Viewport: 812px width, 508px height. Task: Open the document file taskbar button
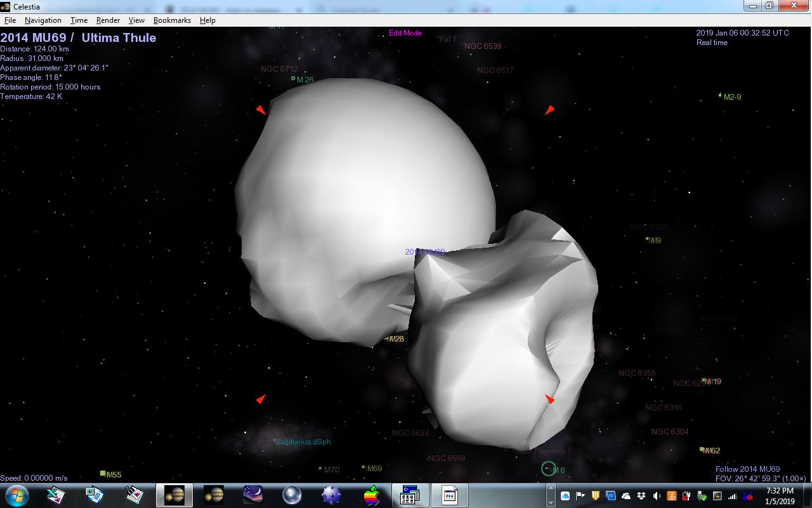pyautogui.click(x=450, y=495)
